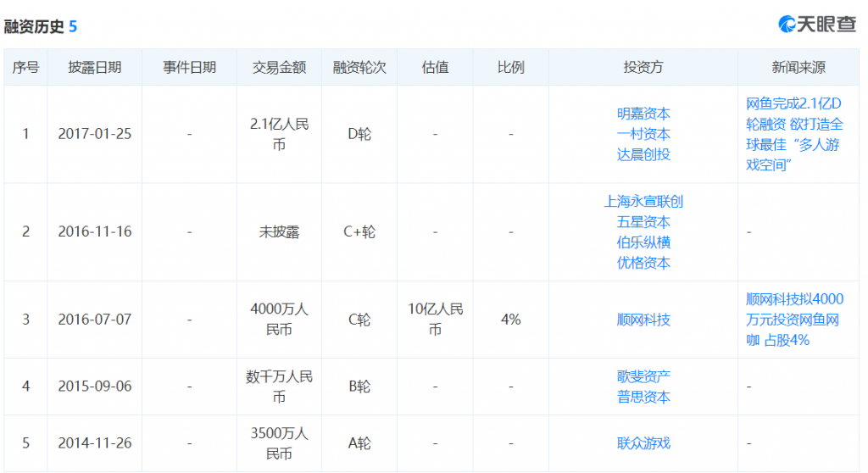
Task: Click the 估值 column header
Action: coord(435,68)
